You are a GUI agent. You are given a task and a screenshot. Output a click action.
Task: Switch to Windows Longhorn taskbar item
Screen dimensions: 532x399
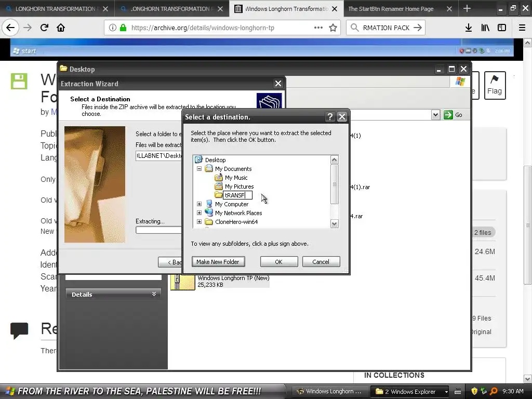[329, 391]
